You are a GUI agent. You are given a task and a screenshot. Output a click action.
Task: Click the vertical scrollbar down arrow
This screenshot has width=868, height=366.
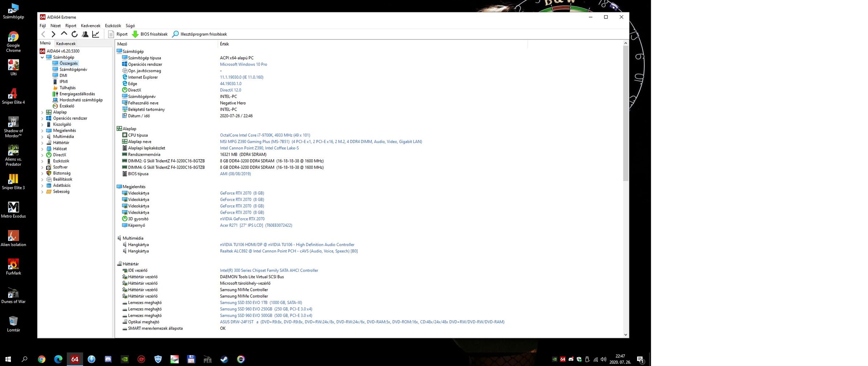pyautogui.click(x=625, y=335)
